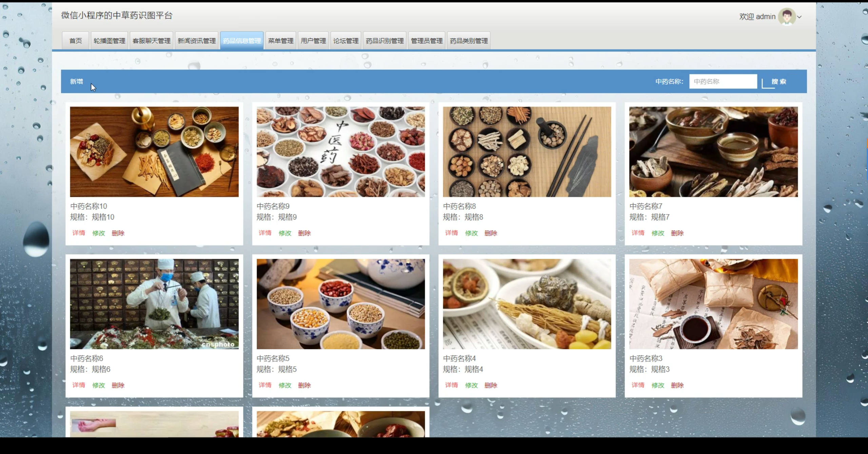This screenshot has height=454, width=868.
Task: Click the 搜索 button
Action: 778,82
